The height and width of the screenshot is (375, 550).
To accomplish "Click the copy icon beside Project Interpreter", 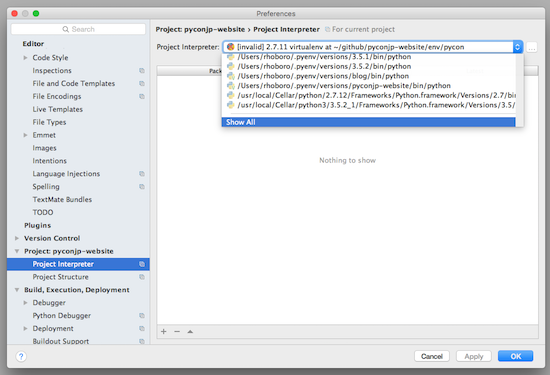I will click(x=142, y=264).
